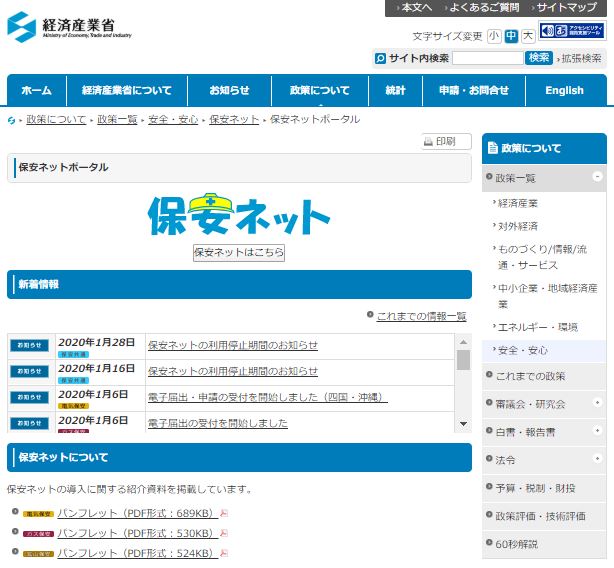Open the 政策について navigation tab
Screen dimensions: 614x568
coord(320,90)
